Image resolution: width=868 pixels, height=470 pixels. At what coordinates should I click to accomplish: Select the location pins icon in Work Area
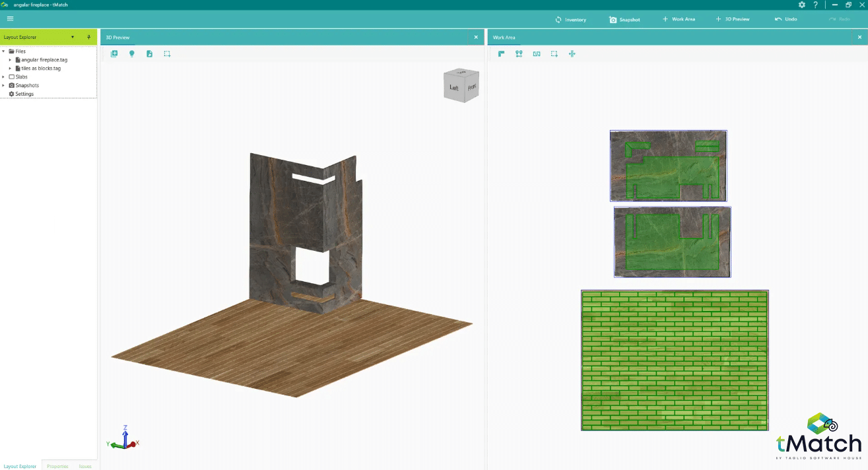519,53
